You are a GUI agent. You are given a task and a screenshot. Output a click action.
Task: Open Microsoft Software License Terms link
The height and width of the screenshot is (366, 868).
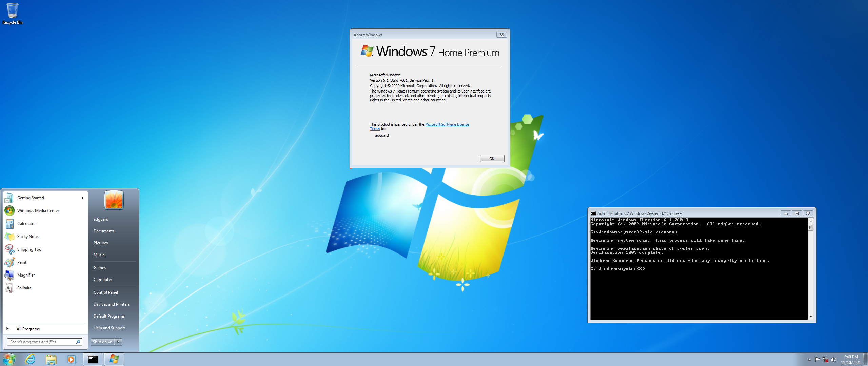[447, 125]
